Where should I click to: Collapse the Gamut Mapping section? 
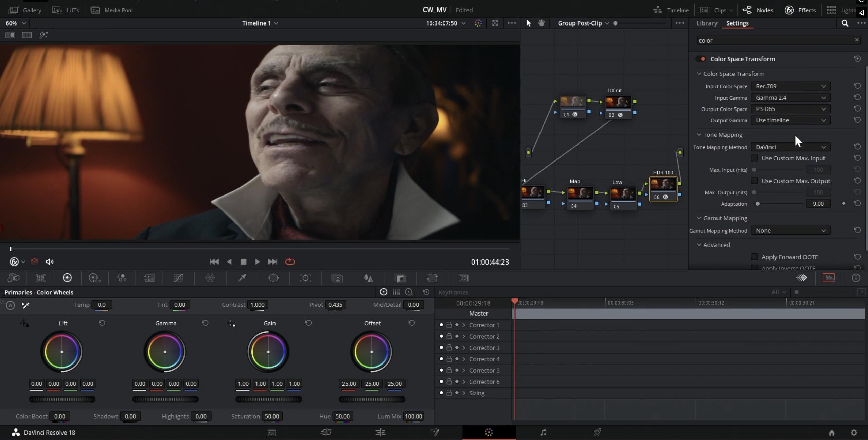point(699,218)
